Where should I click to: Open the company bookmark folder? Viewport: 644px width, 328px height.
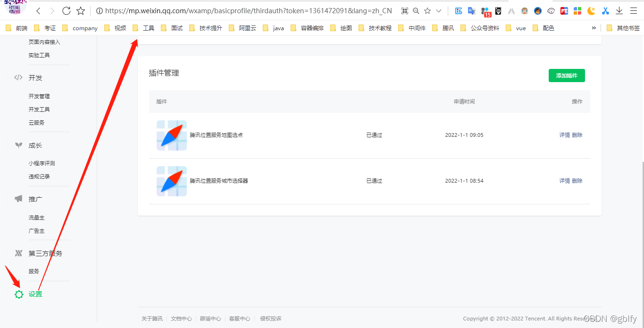pyautogui.click(x=80, y=28)
